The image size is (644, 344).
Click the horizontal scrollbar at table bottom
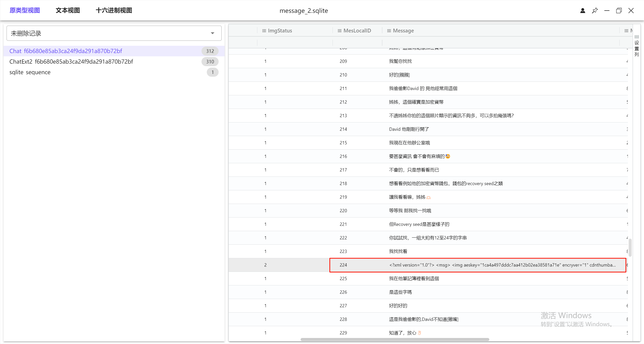point(394,339)
